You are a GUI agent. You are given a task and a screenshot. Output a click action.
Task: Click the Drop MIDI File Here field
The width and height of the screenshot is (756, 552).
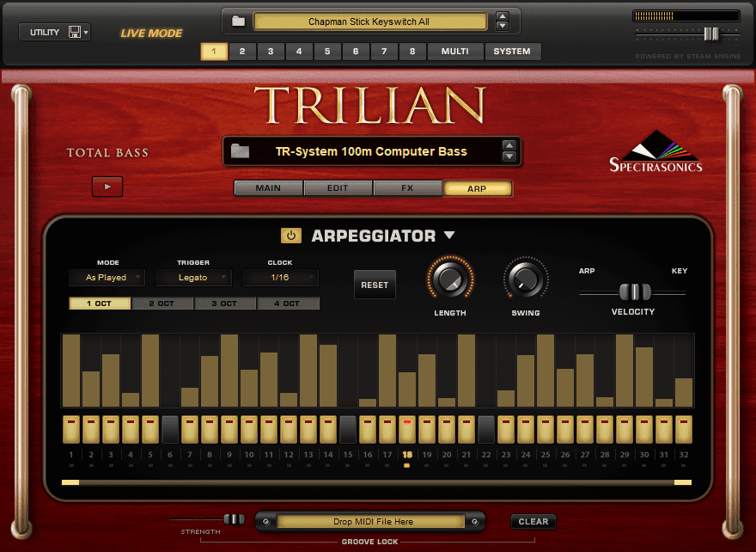(371, 522)
